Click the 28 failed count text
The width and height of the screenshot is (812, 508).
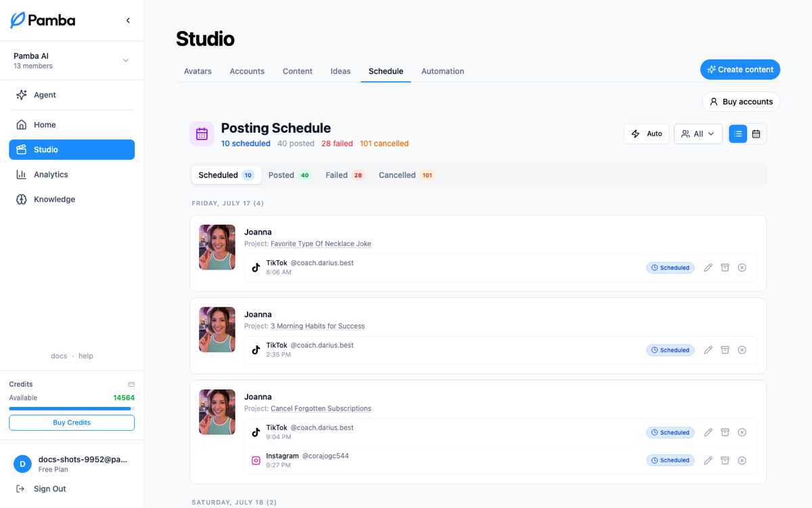point(337,144)
